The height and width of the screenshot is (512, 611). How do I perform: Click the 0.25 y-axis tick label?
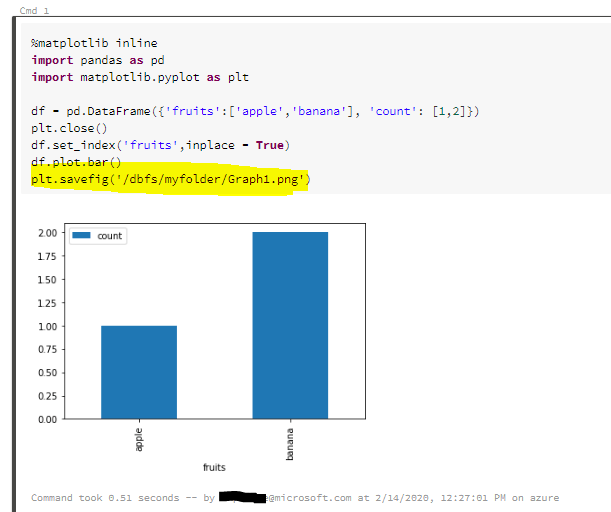pyautogui.click(x=48, y=396)
